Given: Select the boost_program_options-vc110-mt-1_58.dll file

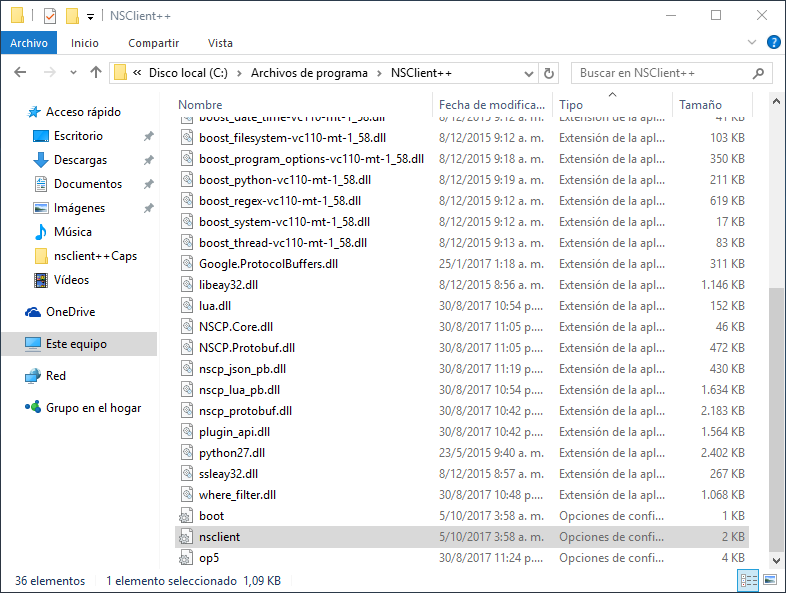Looking at the screenshot, I should [x=311, y=159].
